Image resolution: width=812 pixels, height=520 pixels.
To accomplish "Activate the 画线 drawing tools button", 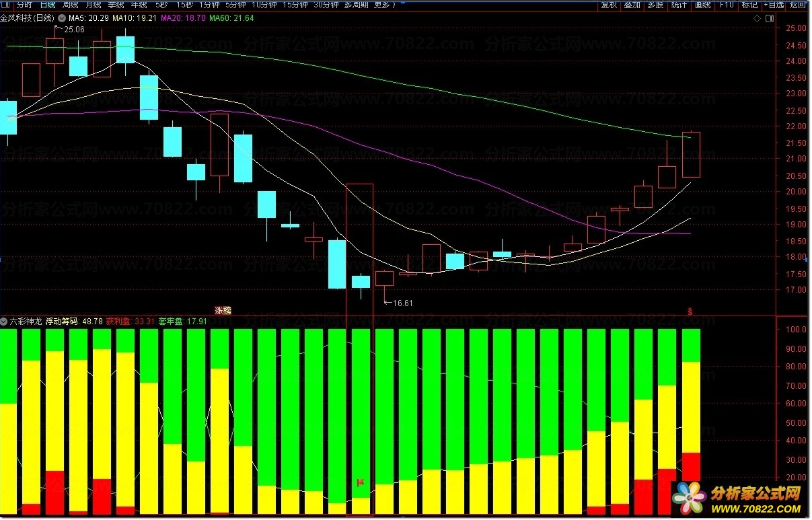I will point(703,5).
